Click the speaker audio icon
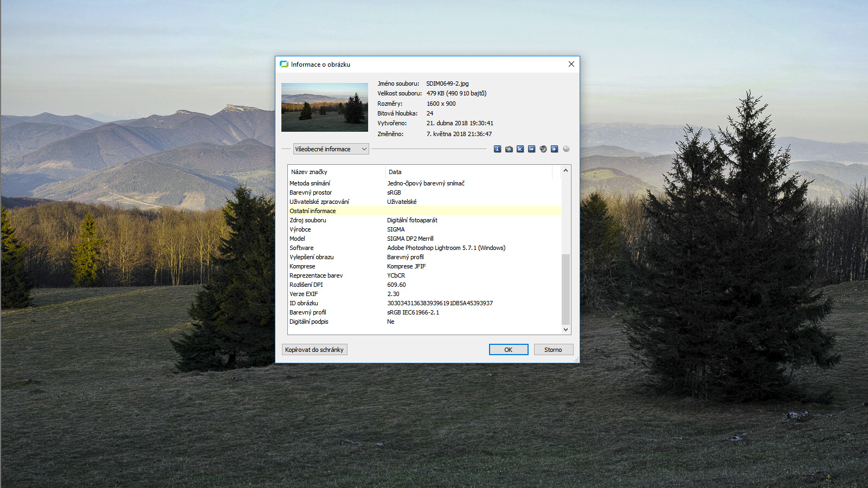The height and width of the screenshot is (488, 868). coord(543,149)
